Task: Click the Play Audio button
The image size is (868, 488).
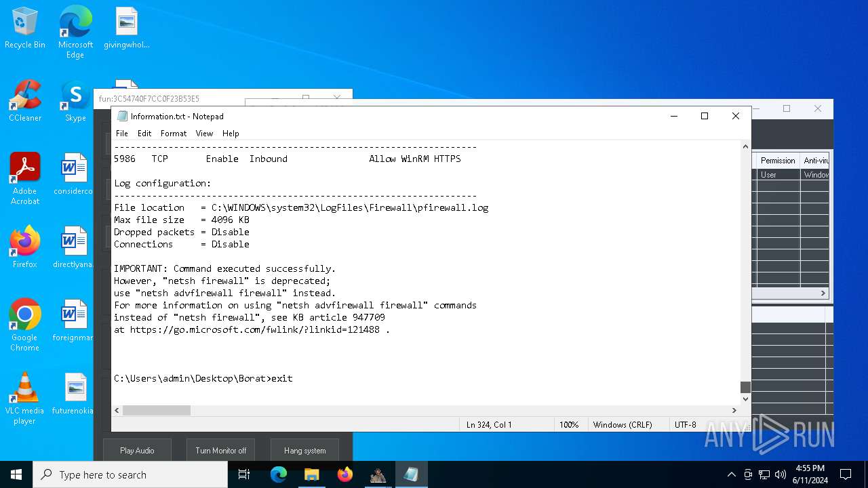Action: [137, 450]
